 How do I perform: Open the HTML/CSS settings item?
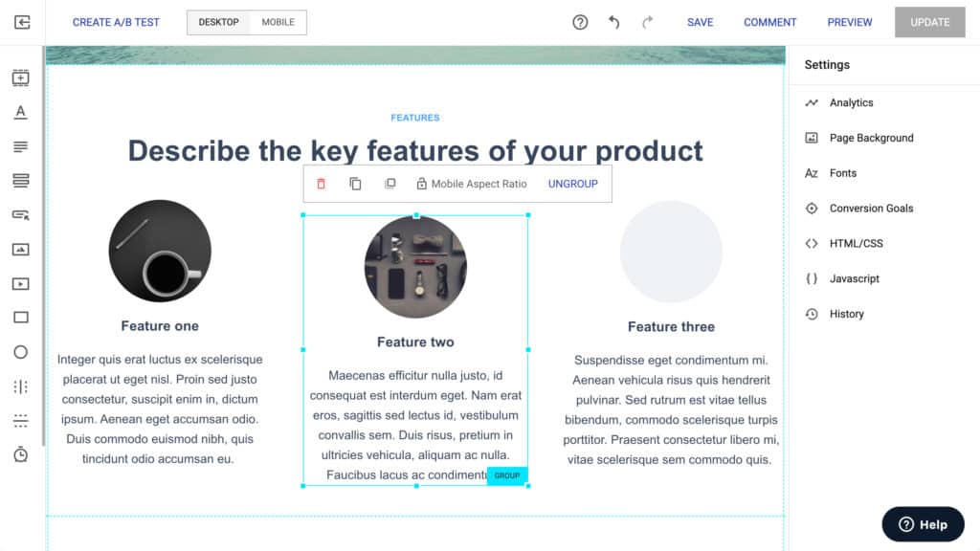point(856,243)
